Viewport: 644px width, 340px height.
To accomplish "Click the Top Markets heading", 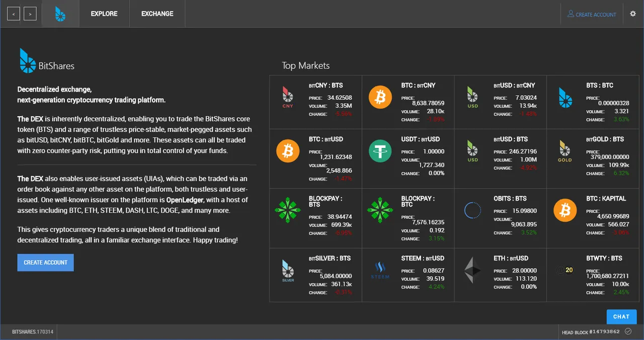I will (305, 66).
